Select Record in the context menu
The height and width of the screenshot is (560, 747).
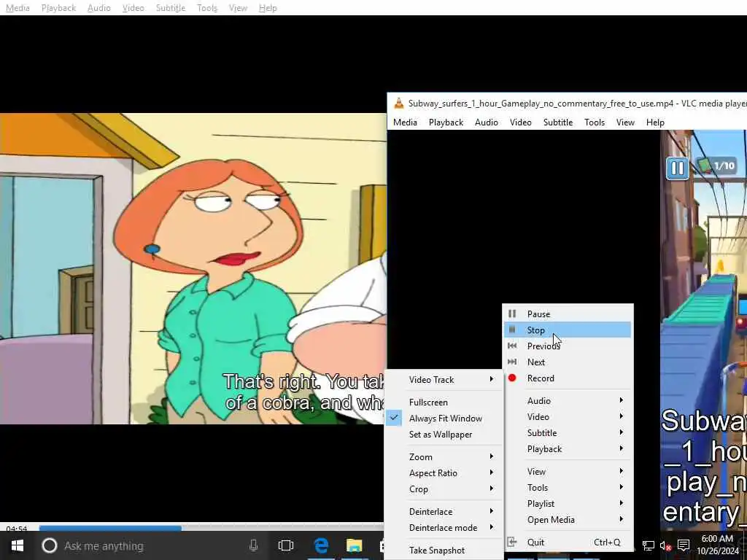568,378
